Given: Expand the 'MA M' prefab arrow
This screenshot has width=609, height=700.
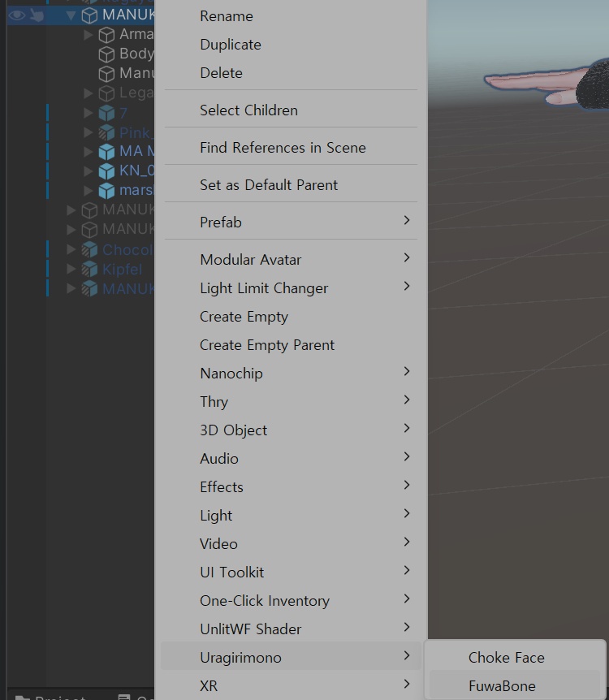Looking at the screenshot, I should 88,151.
